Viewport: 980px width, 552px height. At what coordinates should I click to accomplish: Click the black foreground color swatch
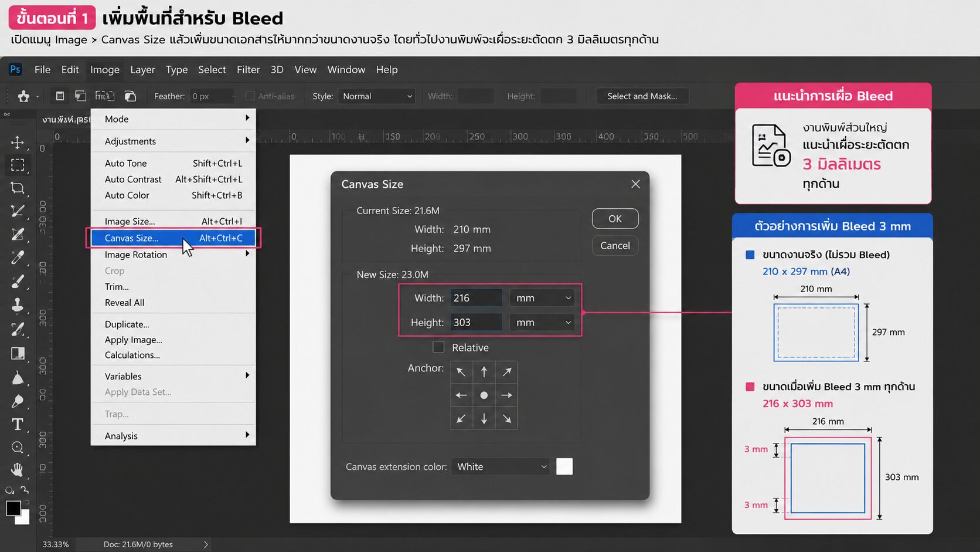coord(13,508)
